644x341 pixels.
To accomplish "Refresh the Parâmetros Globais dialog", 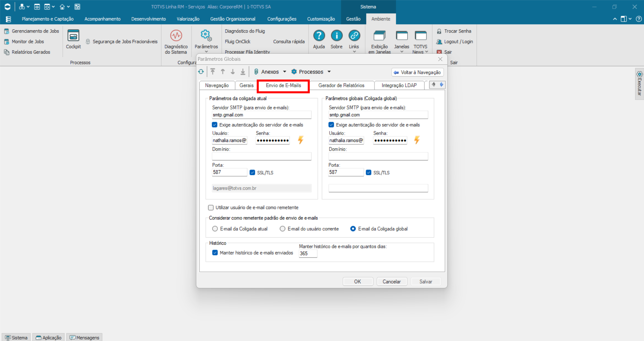I will [201, 71].
